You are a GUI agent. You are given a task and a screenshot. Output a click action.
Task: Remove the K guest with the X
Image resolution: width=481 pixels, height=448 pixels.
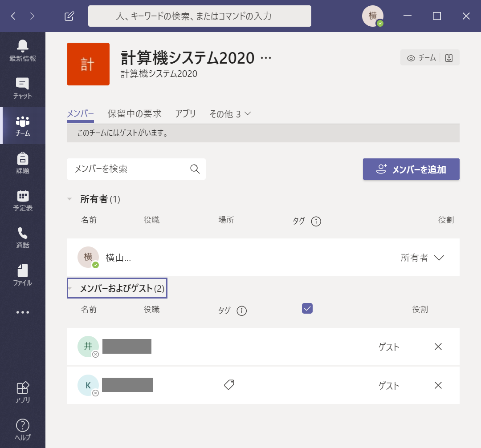pyautogui.click(x=438, y=385)
